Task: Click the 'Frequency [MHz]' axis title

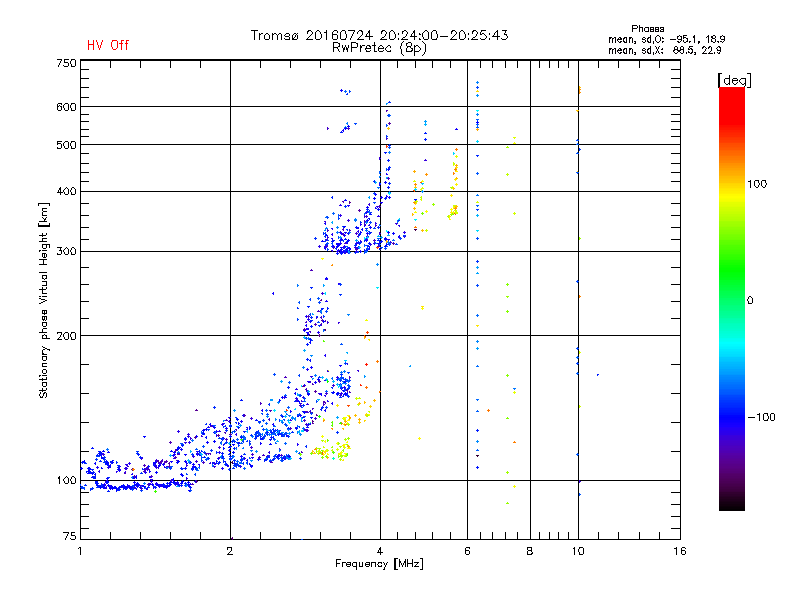Action: [379, 564]
